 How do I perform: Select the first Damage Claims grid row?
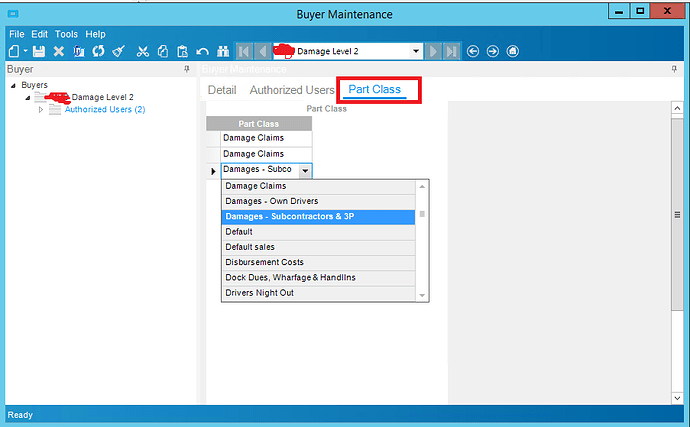(x=266, y=138)
